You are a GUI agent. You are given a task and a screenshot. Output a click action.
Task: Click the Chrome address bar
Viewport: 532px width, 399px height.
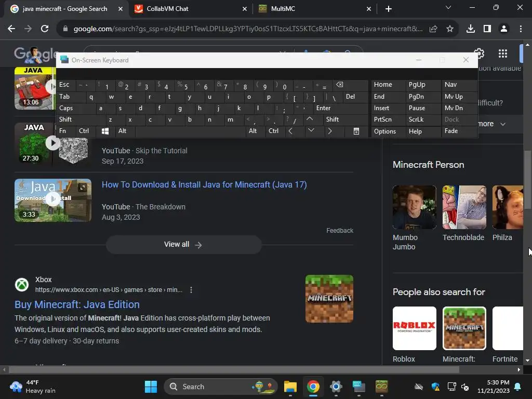pyautogui.click(x=248, y=29)
